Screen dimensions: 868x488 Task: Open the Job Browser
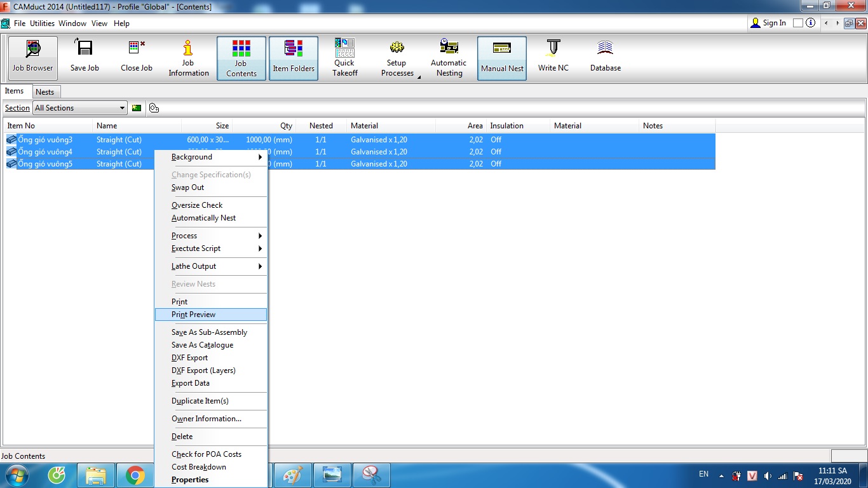[32, 58]
